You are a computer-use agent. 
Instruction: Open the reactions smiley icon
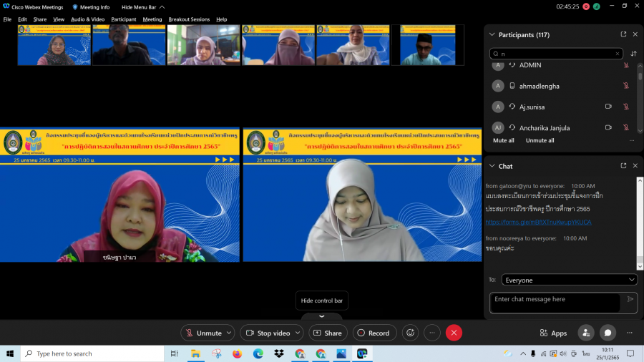coord(411,333)
